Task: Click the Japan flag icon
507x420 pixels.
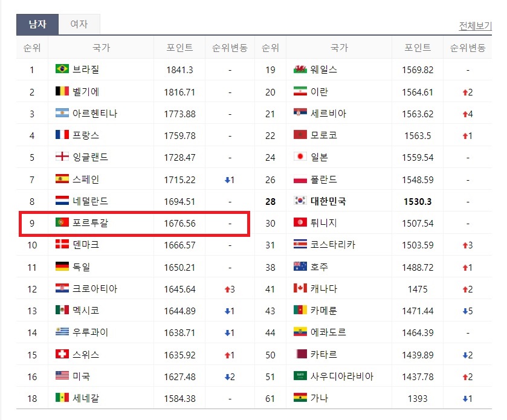Action: coord(300,157)
